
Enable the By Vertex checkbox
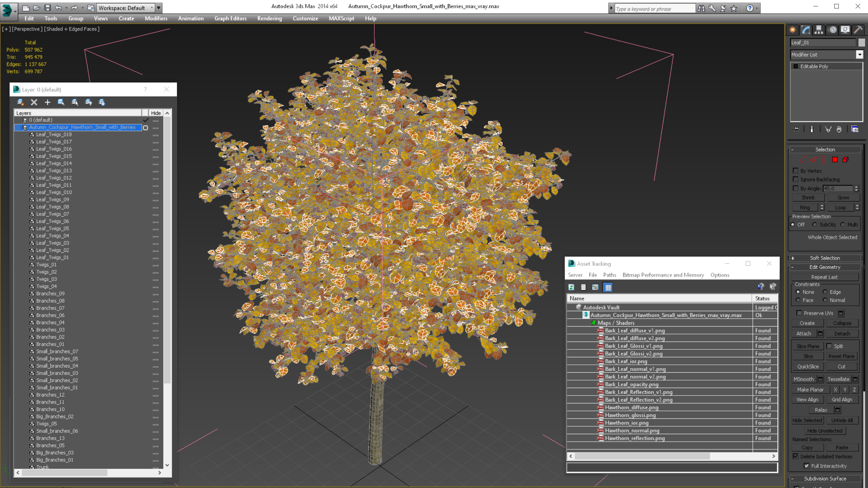pos(796,171)
